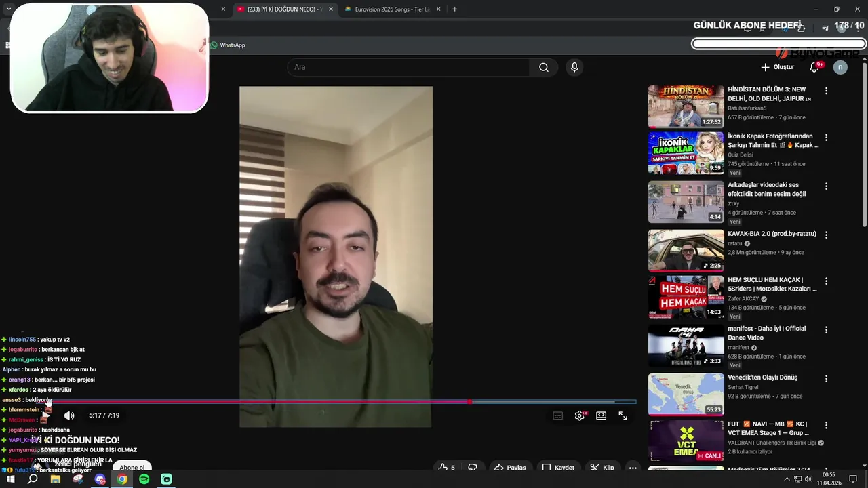Image resolution: width=868 pixels, height=488 pixels.
Task: Open the teal chat app taskbar icon
Action: (x=166, y=479)
